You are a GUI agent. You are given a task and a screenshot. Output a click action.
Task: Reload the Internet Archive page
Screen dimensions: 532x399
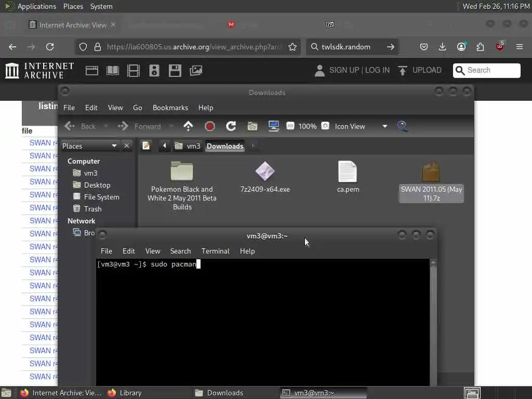[50, 47]
